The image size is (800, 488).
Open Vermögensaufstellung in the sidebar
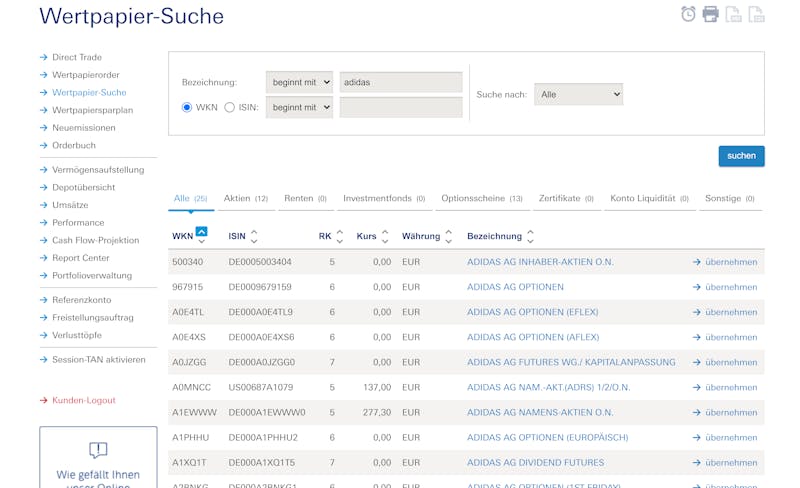pyautogui.click(x=98, y=169)
